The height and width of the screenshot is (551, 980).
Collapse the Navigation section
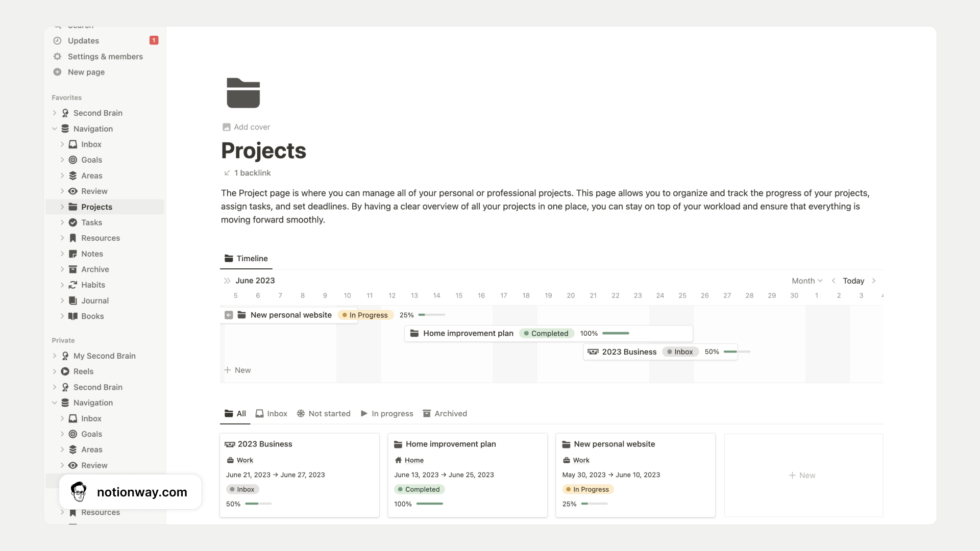[55, 129]
